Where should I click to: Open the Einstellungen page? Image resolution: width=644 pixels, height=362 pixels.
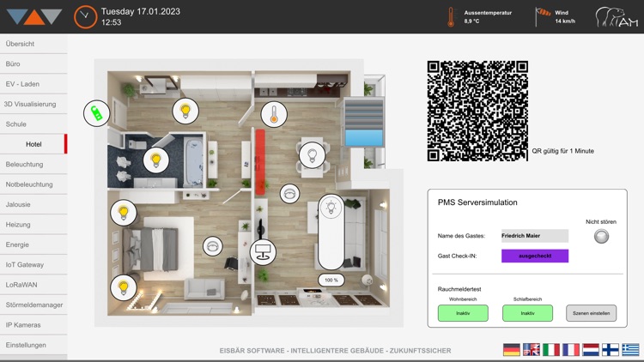click(33, 345)
